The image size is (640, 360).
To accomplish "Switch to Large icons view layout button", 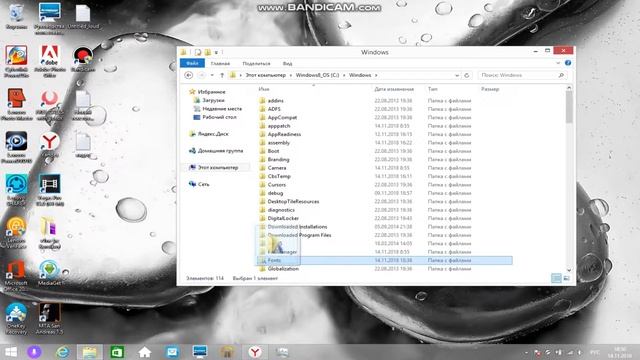I will point(566,278).
